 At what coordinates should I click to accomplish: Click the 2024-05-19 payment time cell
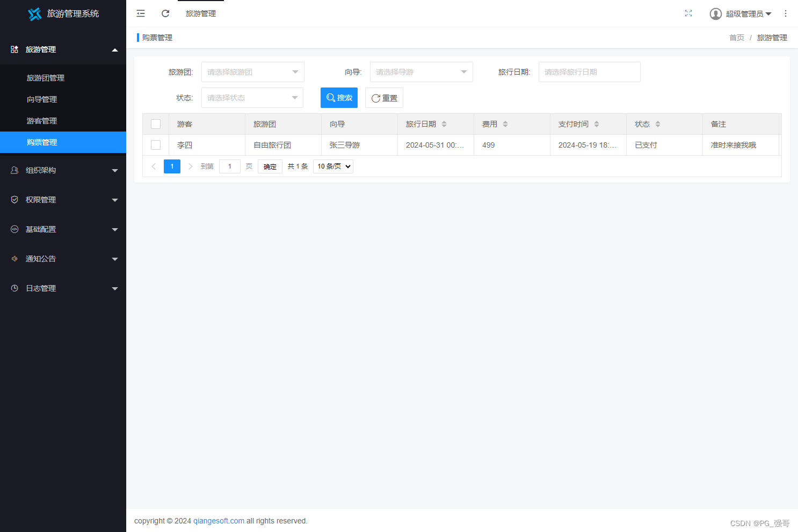[588, 145]
